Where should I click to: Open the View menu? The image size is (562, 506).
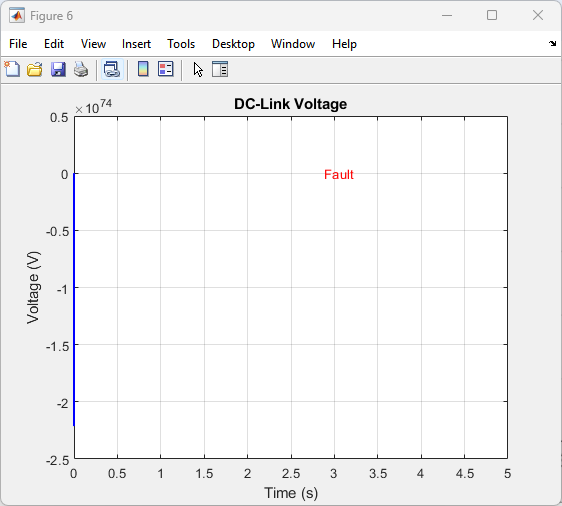pos(93,44)
